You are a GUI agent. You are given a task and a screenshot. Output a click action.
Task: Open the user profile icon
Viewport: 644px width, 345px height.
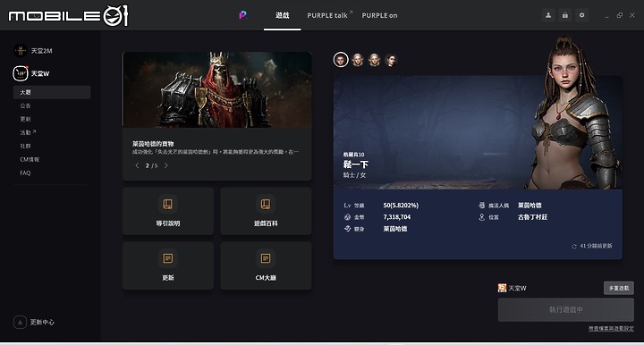(x=548, y=15)
